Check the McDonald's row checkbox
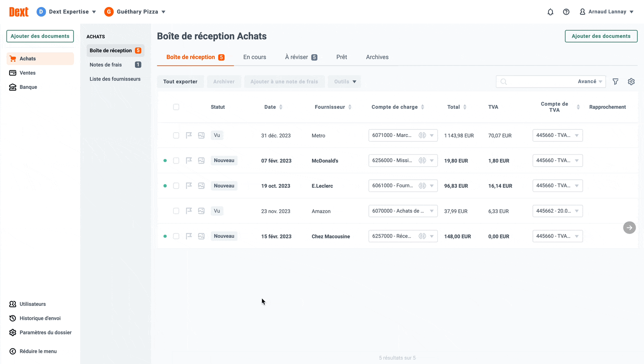This screenshot has width=644, height=364. 176,161
